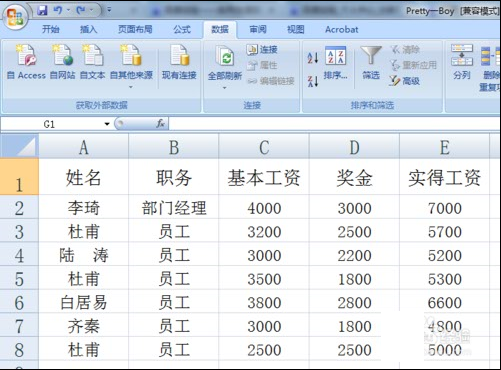The width and height of the screenshot is (501, 370).
Task: Open the Office button menu
Action: pyautogui.click(x=15, y=17)
